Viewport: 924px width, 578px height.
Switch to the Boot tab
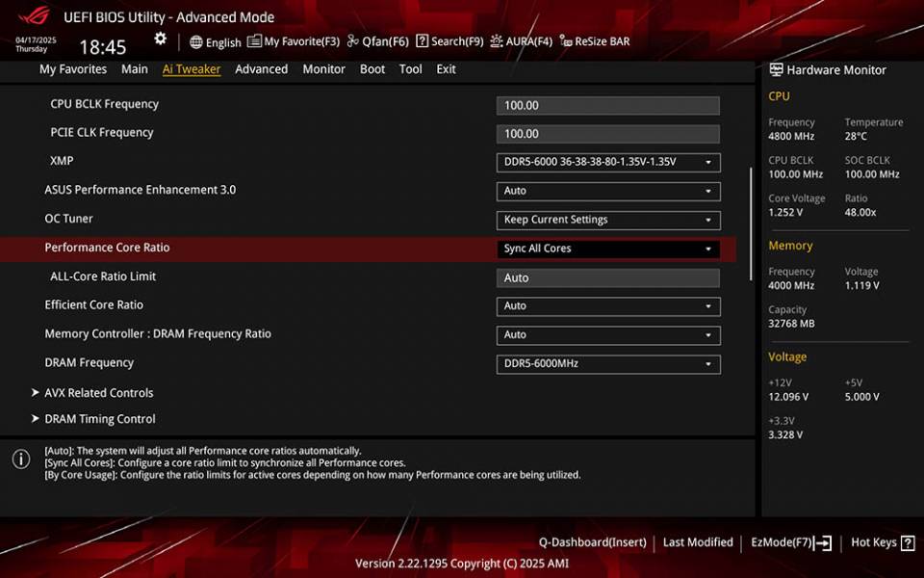point(372,69)
